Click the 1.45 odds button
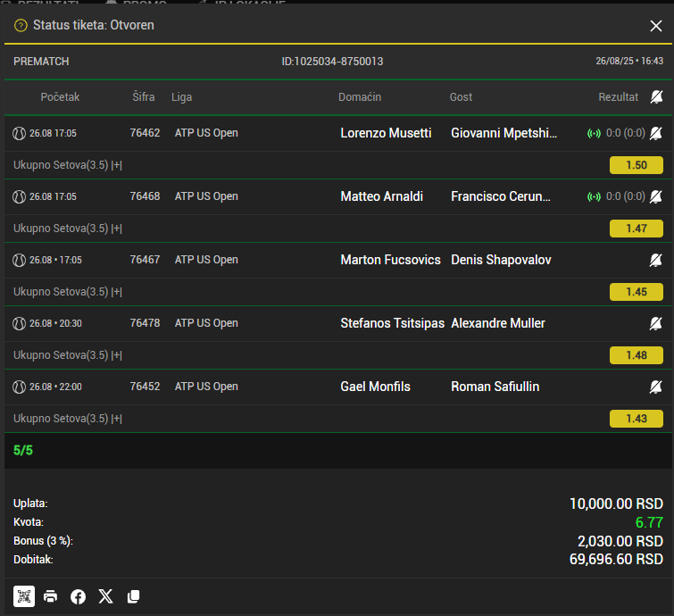Screen dimensions: 674x616 pyautogui.click(x=637, y=292)
